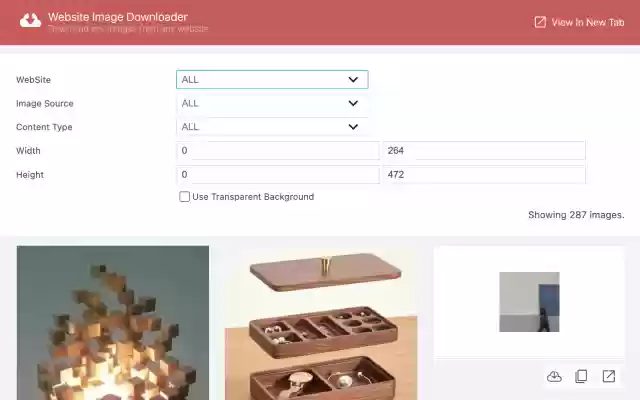The height and width of the screenshot is (400, 640).
Task: Select the wooden jewelry box thumbnail
Action: [321, 323]
